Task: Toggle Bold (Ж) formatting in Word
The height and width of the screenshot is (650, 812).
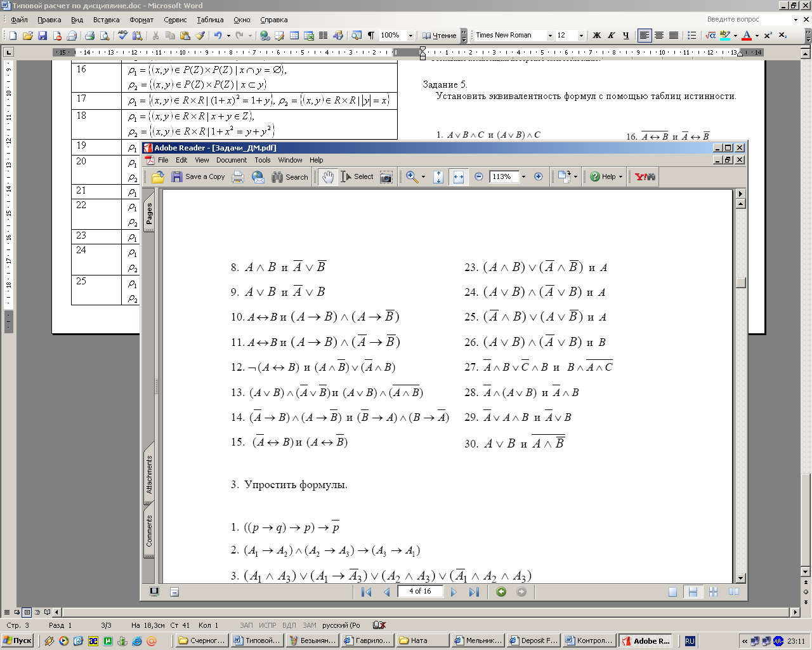Action: click(596, 36)
